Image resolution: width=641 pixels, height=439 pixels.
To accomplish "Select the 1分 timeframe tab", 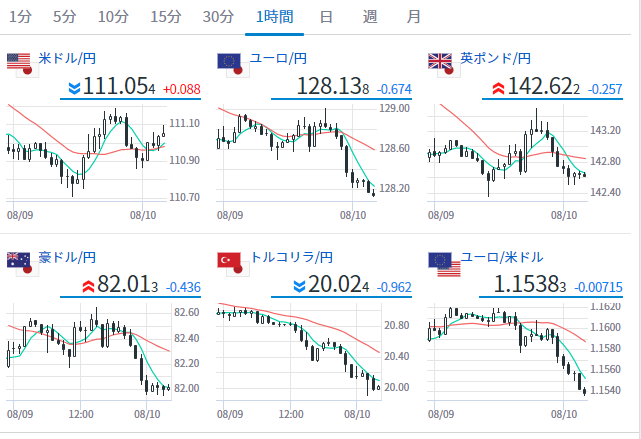I will pos(20,17).
